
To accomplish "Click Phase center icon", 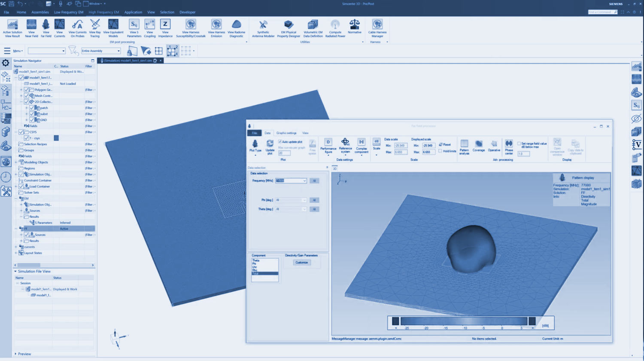I will 509,146.
